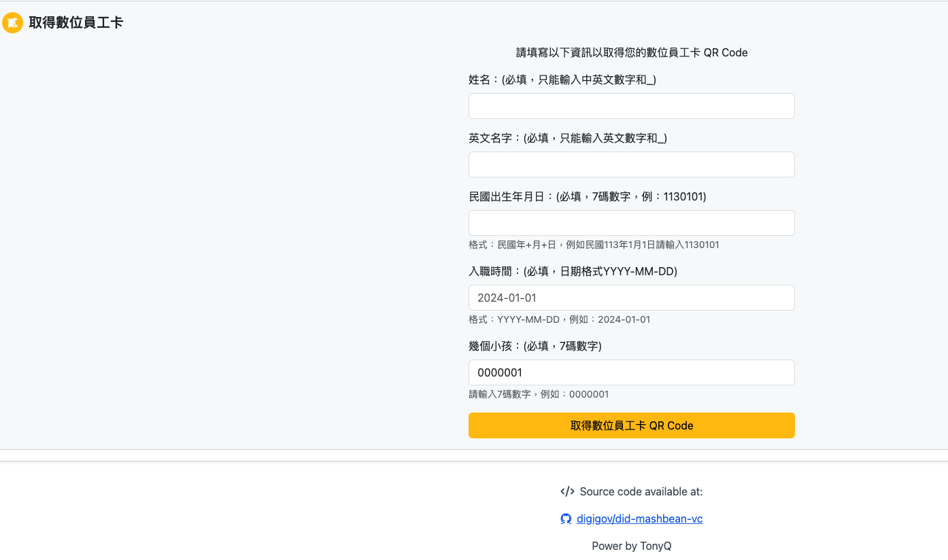This screenshot has height=560, width=948.
Task: Click the 請輸入7碼數字 hint text
Action: pos(539,394)
